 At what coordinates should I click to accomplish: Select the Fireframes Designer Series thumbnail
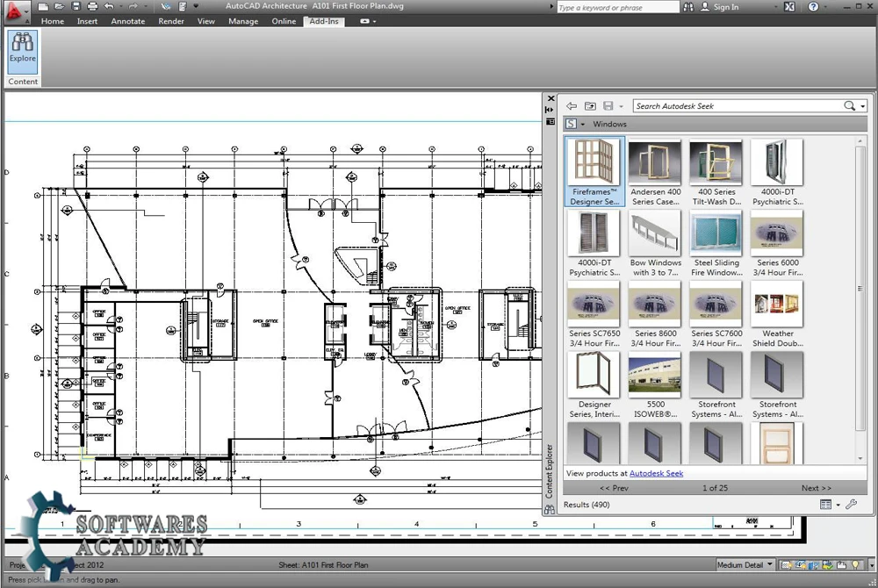(x=594, y=172)
